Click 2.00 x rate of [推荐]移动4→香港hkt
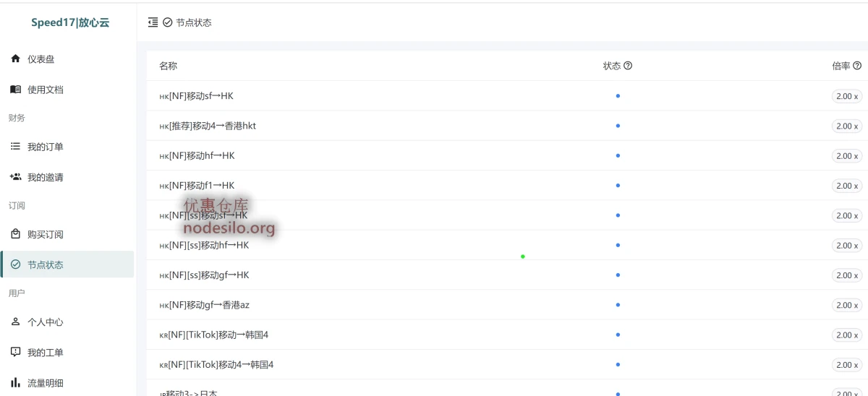 (x=846, y=126)
